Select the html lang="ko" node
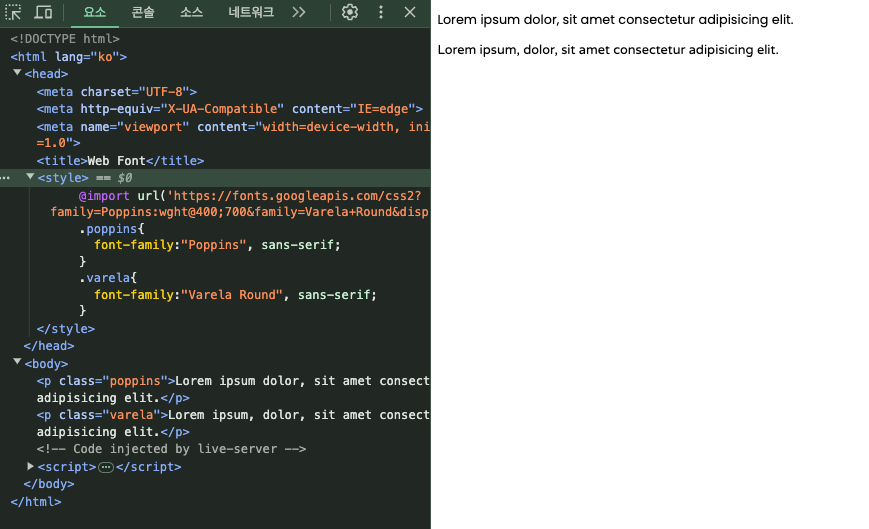The width and height of the screenshot is (869, 529). [69, 57]
